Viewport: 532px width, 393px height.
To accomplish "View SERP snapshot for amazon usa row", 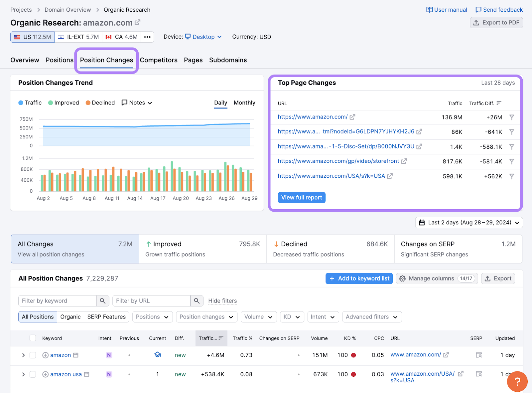I will (479, 374).
